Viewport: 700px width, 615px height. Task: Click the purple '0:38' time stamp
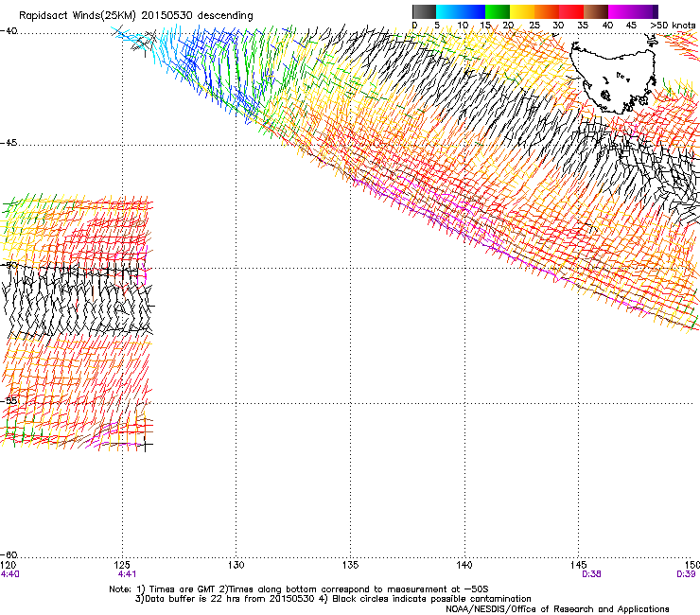point(591,574)
